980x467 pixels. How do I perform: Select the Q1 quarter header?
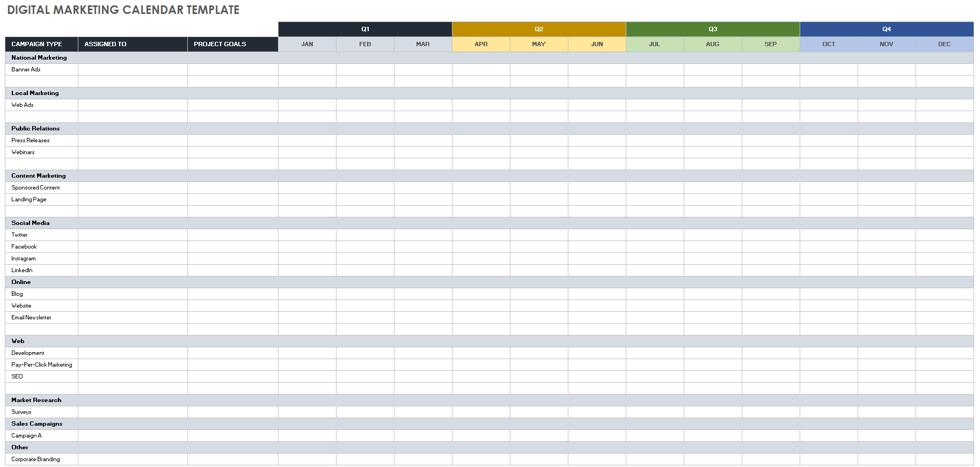[365, 29]
